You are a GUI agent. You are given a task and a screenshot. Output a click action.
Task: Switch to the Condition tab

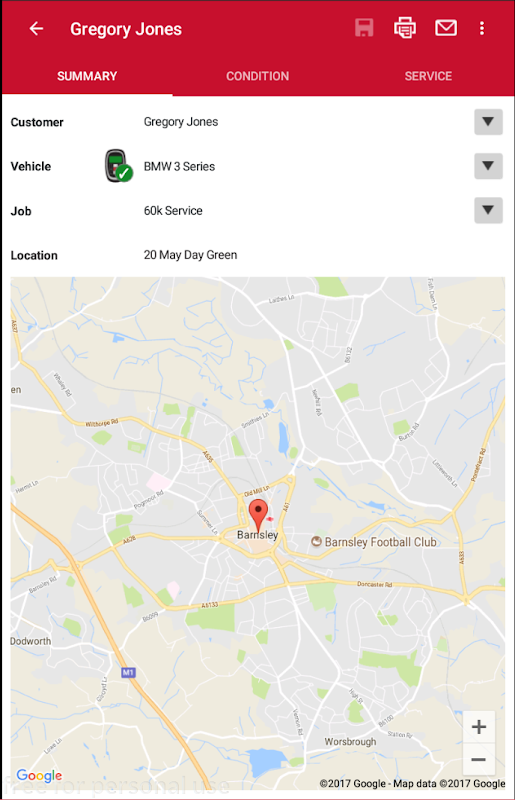[x=258, y=76]
